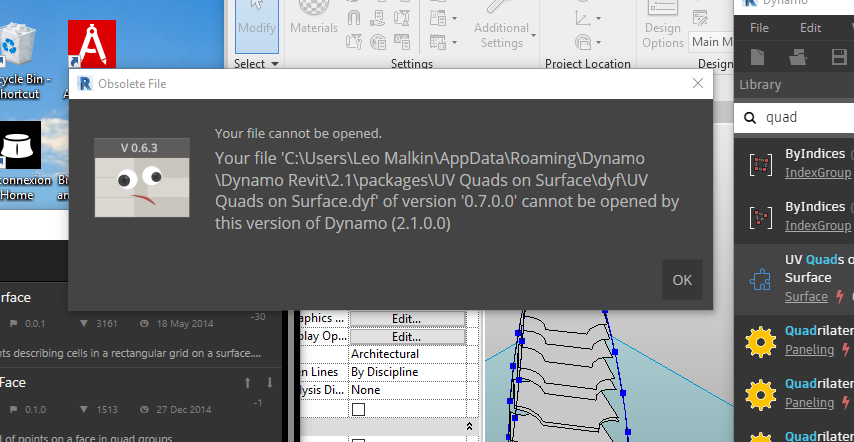
Task: Click the Architectural discipline value
Action: (385, 354)
